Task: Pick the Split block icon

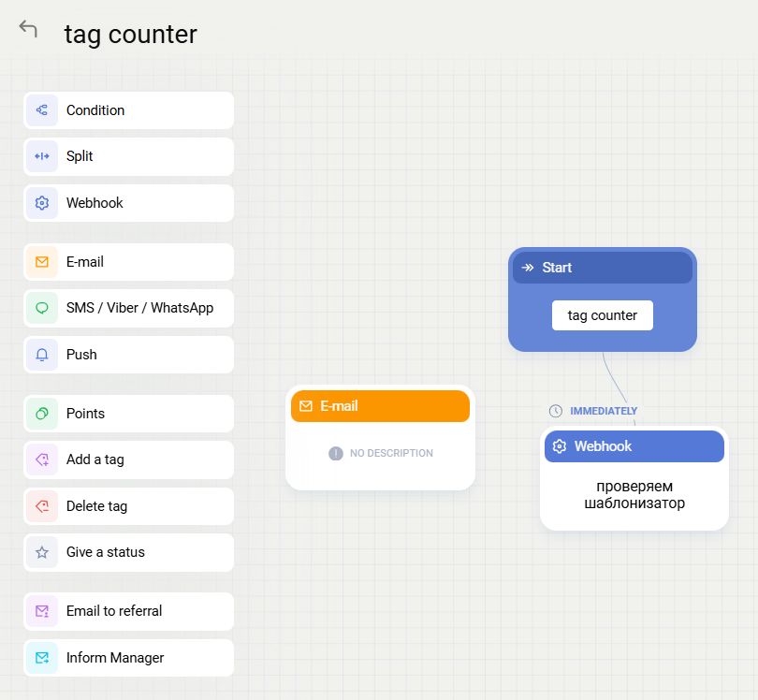Action: (x=42, y=156)
